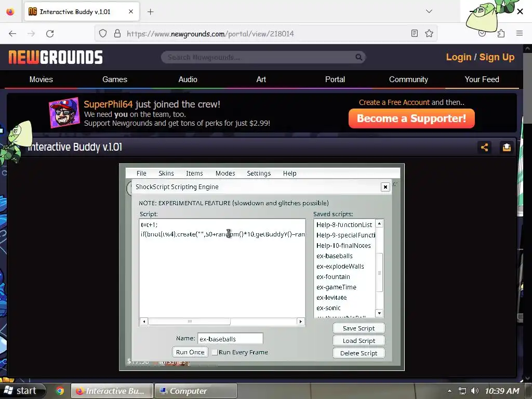The width and height of the screenshot is (532, 399).
Task: Select Help-9-specialFuncti saved script
Action: tap(345, 235)
